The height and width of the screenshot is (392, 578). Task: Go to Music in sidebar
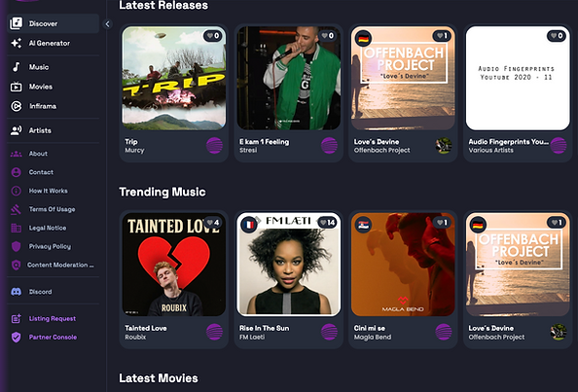point(54,67)
